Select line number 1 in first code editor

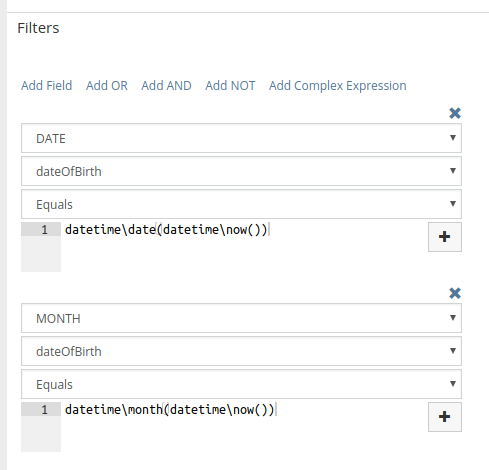45,230
